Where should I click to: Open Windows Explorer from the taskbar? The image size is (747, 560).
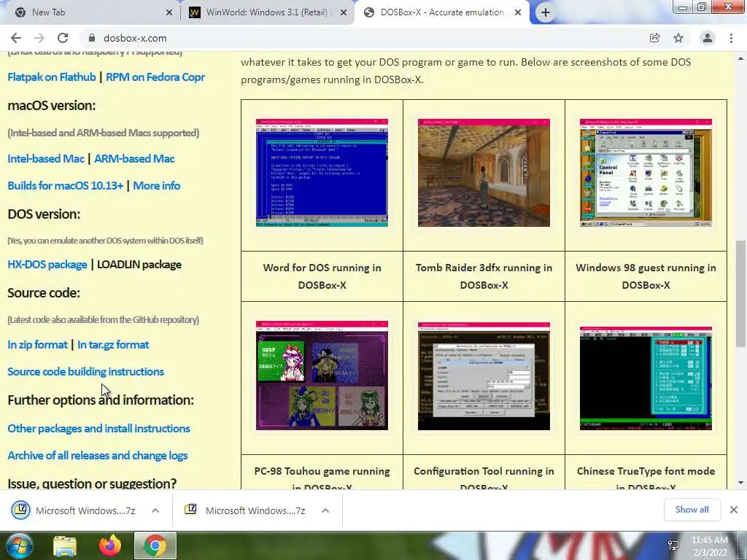tap(65, 545)
